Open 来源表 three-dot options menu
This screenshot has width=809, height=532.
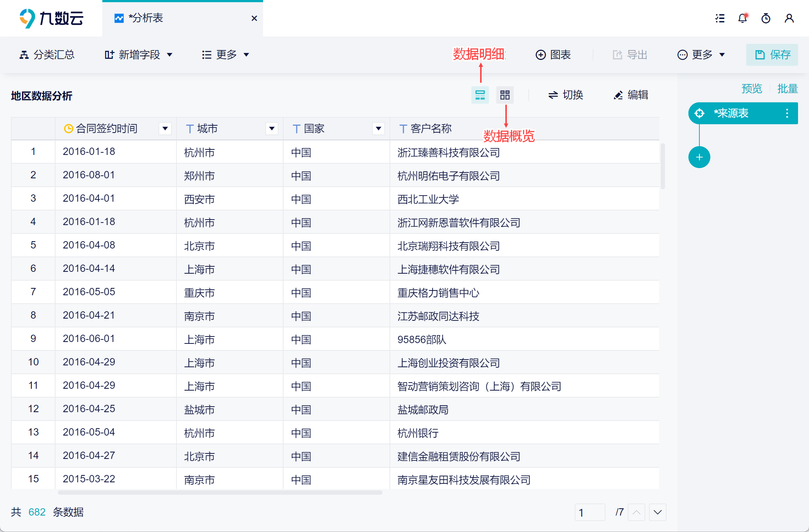pyautogui.click(x=787, y=113)
